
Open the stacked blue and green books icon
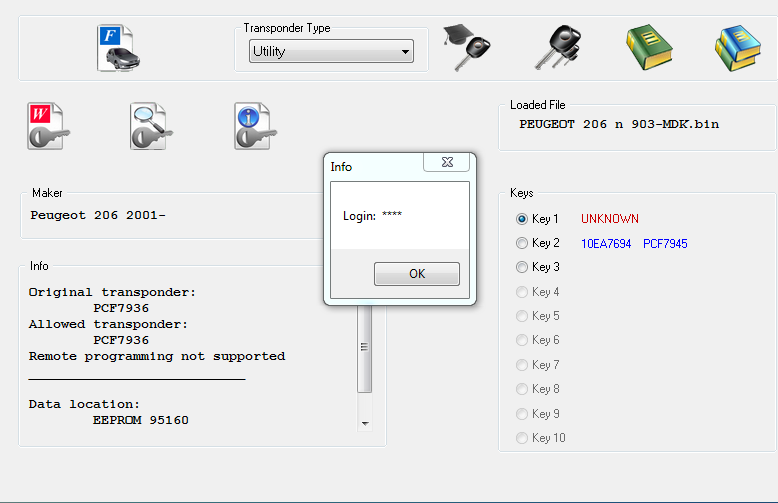(x=738, y=48)
